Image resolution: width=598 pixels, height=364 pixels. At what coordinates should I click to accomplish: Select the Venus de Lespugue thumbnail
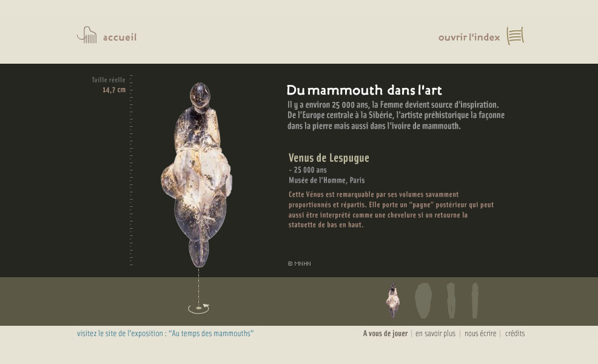393,301
